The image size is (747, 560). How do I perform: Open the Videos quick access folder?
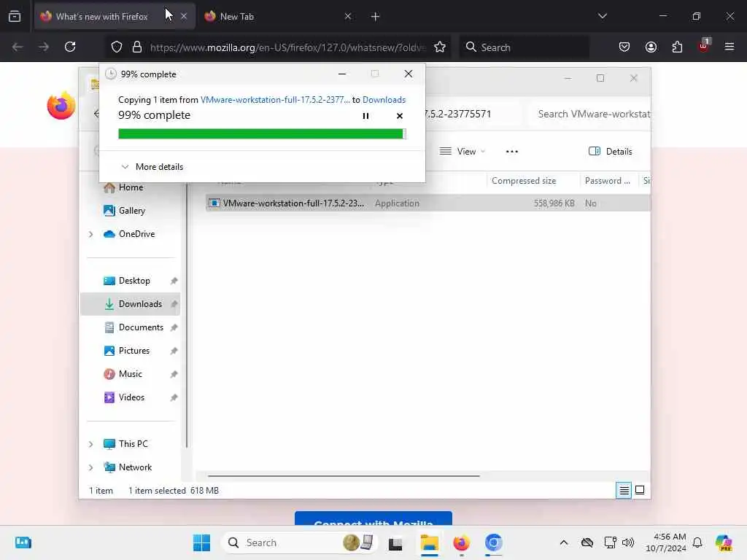(131, 397)
